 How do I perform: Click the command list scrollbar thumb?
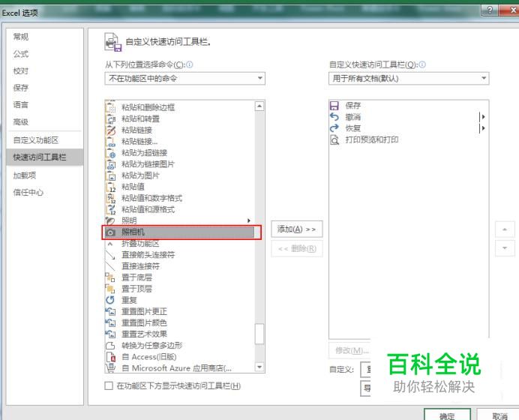pyautogui.click(x=259, y=334)
